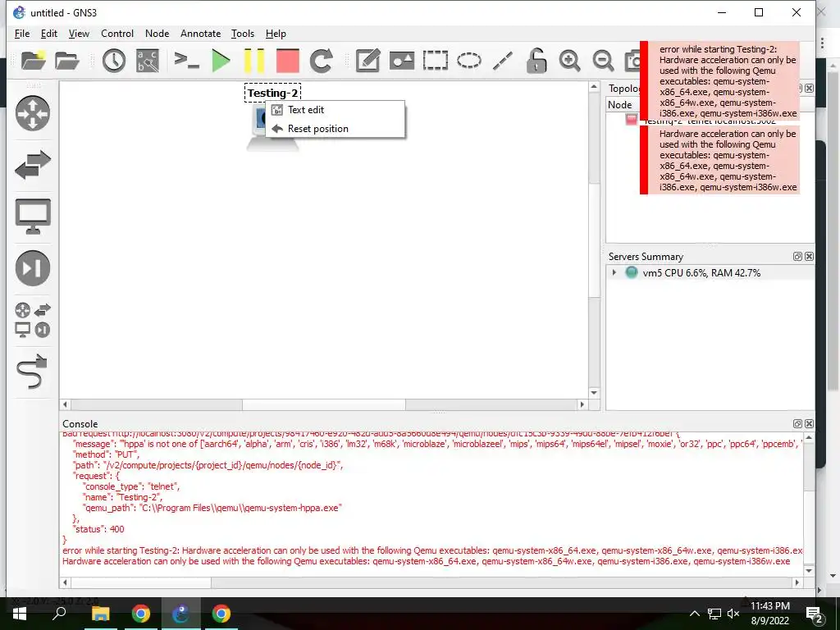The width and height of the screenshot is (840, 630).
Task: Click the Windows Start button
Action: click(x=20, y=614)
